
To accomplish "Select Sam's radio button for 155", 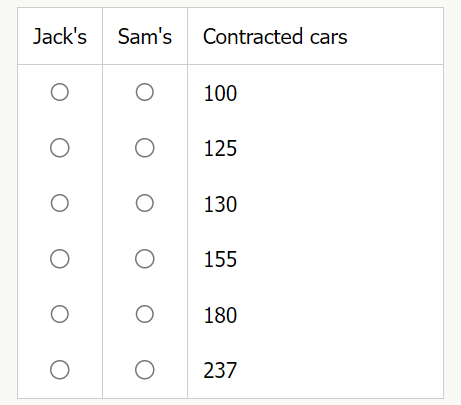I will [x=145, y=259].
